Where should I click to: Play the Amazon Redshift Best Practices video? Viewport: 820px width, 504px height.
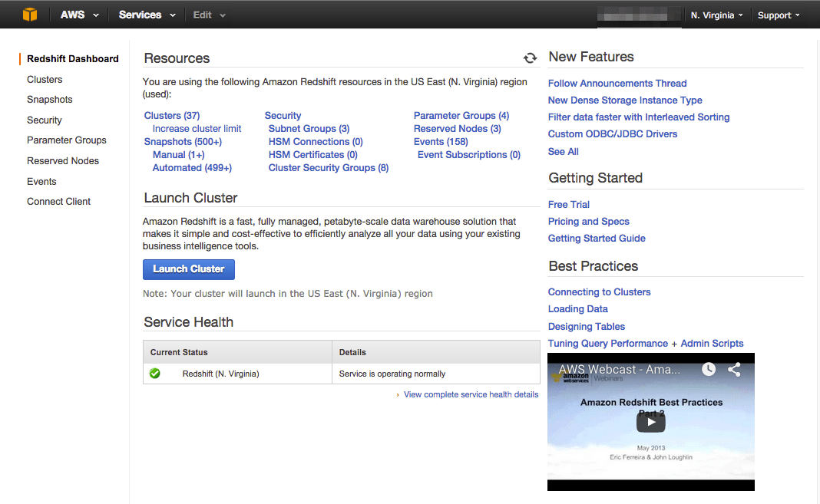pyautogui.click(x=650, y=421)
